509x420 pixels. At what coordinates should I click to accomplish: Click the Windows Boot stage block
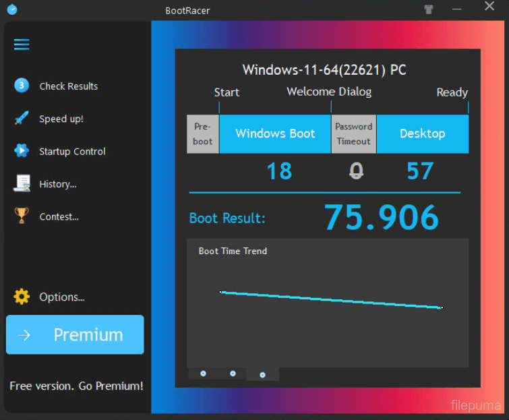tap(275, 133)
